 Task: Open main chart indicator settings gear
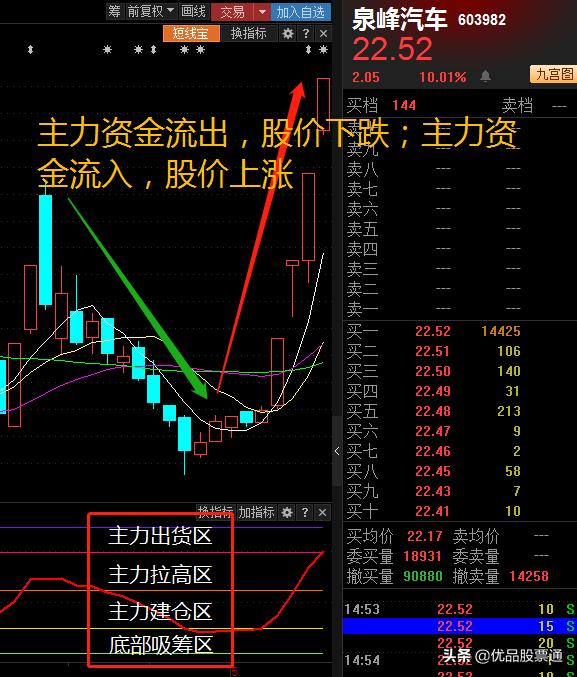coord(288,33)
